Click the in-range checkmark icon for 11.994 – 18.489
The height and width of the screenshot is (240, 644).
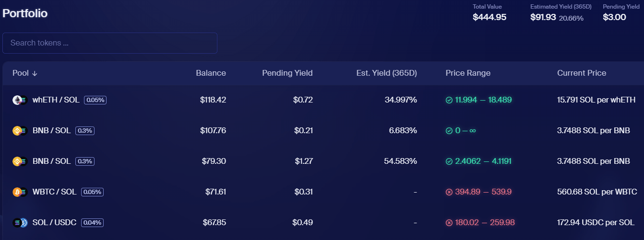click(x=449, y=100)
